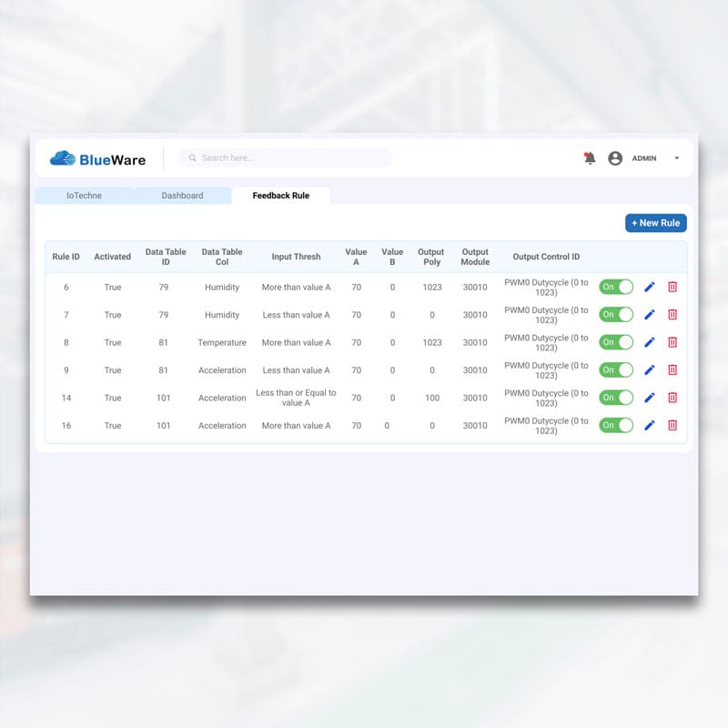Open the IoTechne tab
Image resolution: width=728 pixels, height=728 pixels.
pos(84,196)
